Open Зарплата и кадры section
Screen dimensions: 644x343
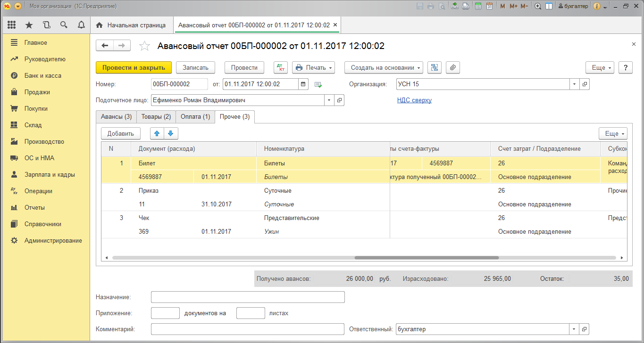[46, 174]
